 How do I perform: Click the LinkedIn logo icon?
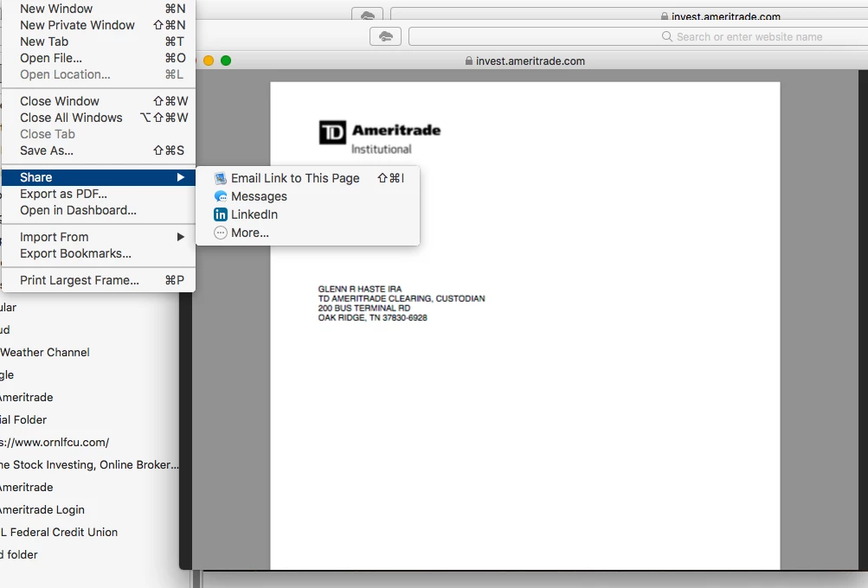click(x=221, y=214)
